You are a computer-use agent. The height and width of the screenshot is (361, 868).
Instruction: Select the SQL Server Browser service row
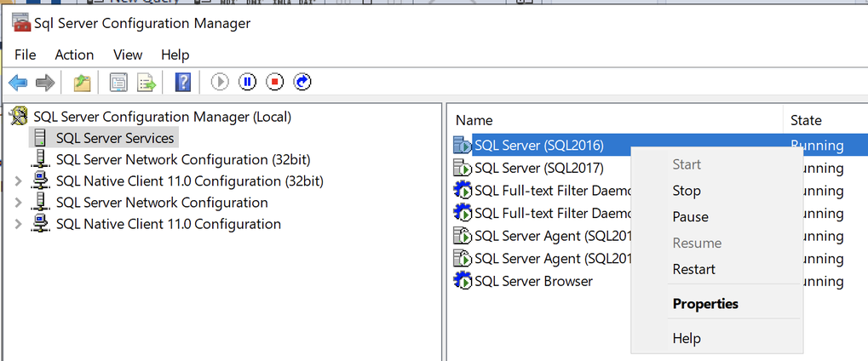[532, 281]
